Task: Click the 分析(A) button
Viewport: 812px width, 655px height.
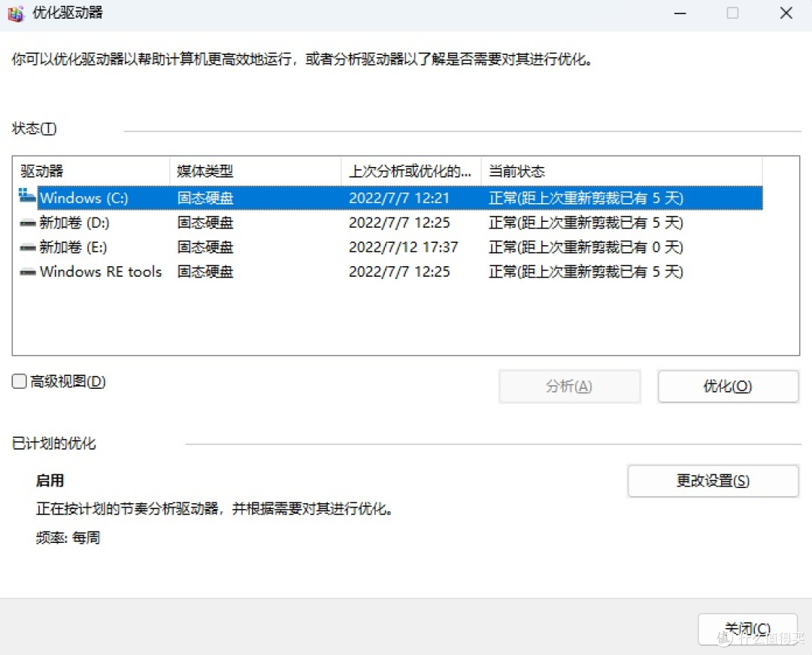Action: click(569, 387)
